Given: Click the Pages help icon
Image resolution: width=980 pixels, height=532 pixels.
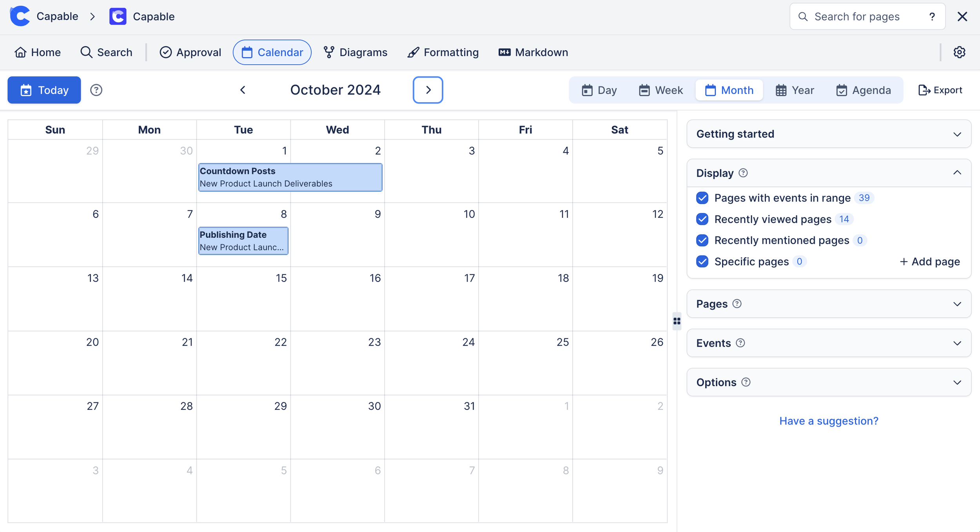Looking at the screenshot, I should (737, 304).
